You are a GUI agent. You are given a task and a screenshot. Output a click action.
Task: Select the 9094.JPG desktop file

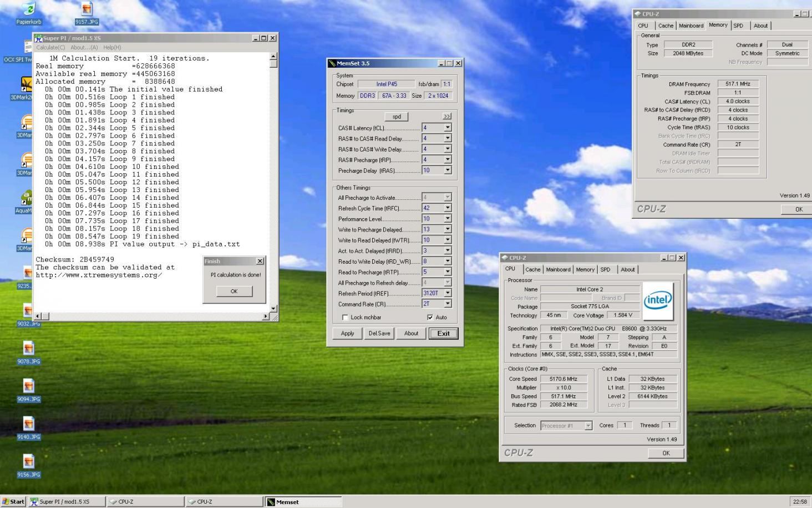tap(28, 386)
